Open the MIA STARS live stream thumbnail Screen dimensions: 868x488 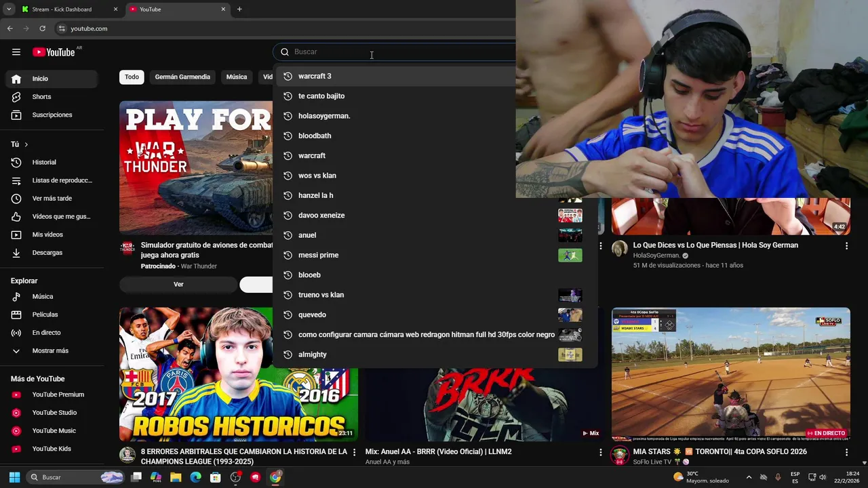tap(731, 374)
